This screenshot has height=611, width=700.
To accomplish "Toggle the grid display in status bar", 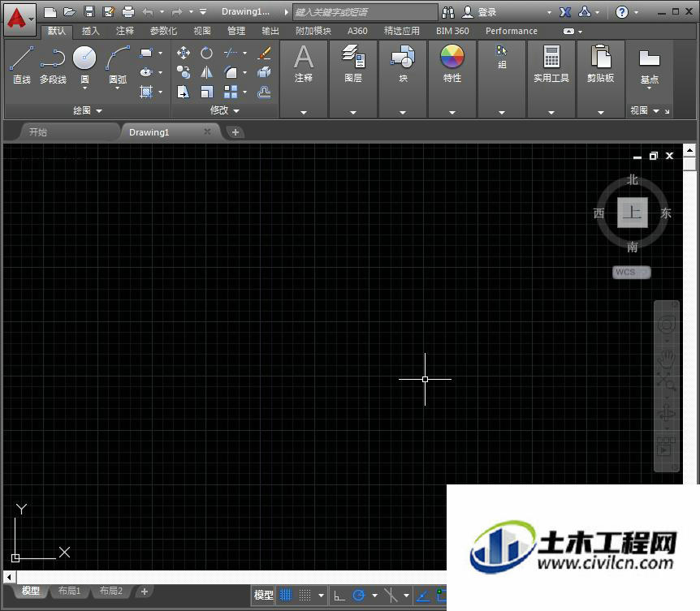I will [x=286, y=595].
